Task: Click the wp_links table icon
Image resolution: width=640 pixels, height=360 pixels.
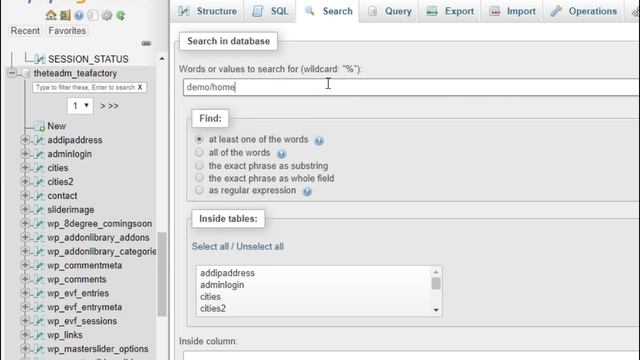Action: pyautogui.click(x=40, y=335)
